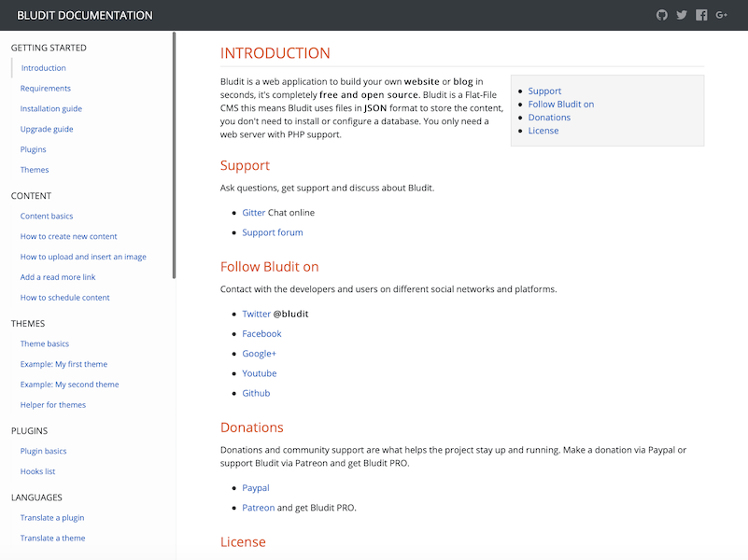Image resolution: width=748 pixels, height=560 pixels.
Task: Jump to License in contents box
Action: [543, 131]
